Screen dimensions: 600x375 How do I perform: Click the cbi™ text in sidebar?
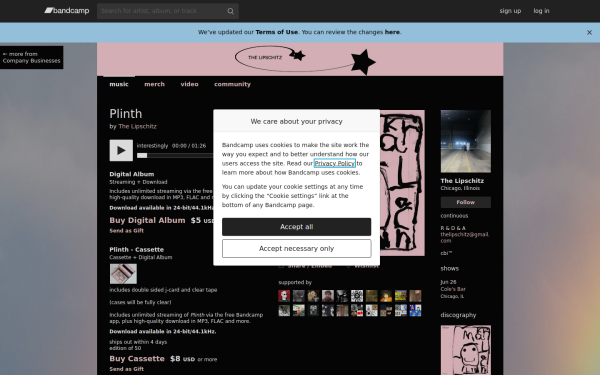tap(446, 253)
